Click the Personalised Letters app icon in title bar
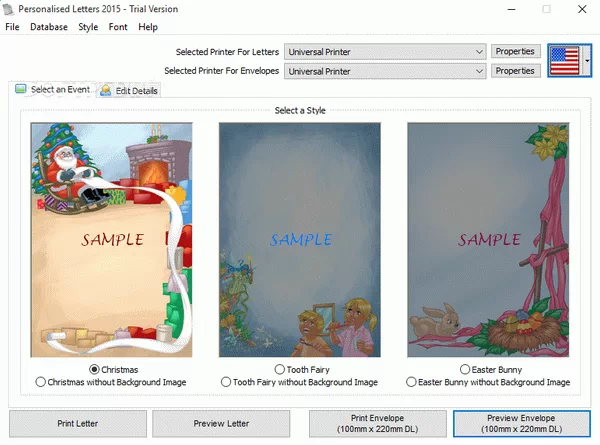Screen dimensions: 600x445 click(x=10, y=8)
